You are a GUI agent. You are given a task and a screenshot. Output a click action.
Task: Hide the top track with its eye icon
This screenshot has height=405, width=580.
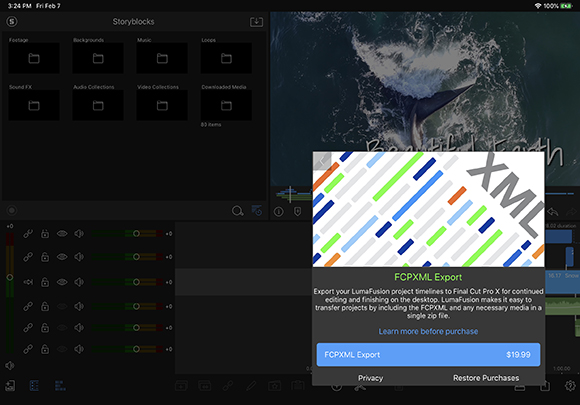click(x=62, y=234)
